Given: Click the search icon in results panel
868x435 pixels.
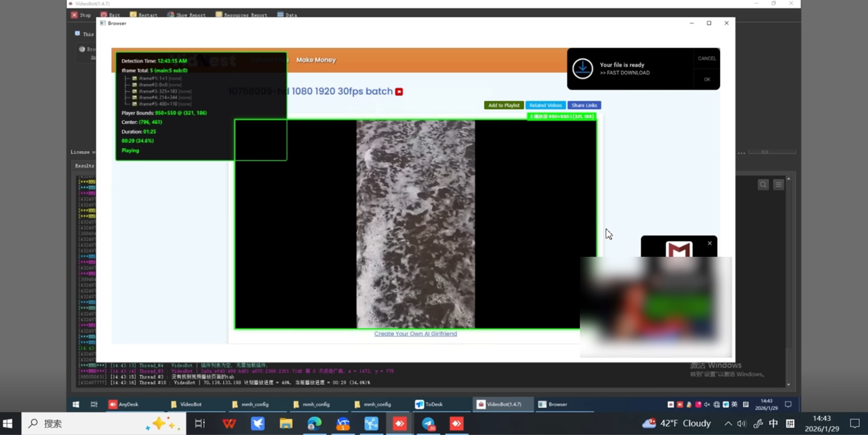Looking at the screenshot, I should [x=764, y=184].
